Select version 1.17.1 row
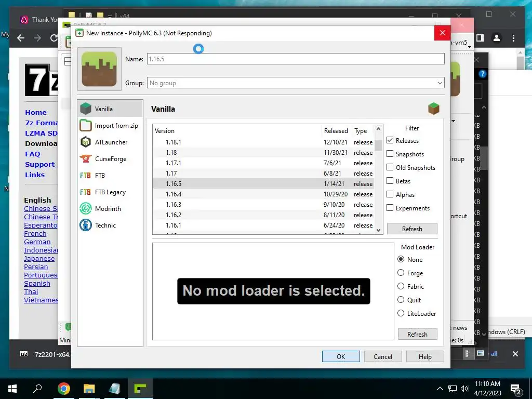The width and height of the screenshot is (532, 399). (x=263, y=163)
